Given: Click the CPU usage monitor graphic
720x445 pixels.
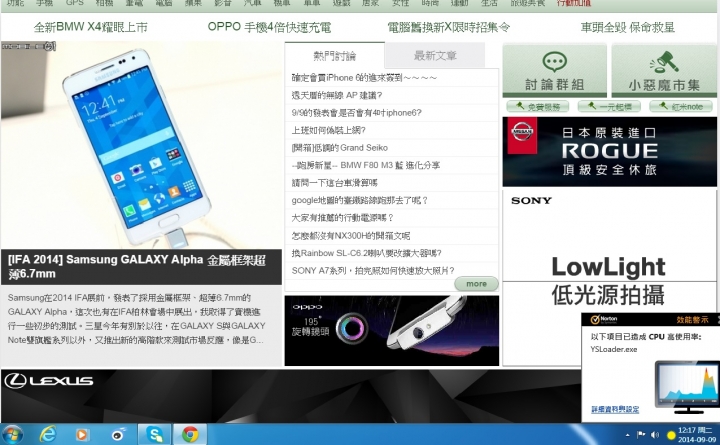Looking at the screenshot, I should coord(687,387).
